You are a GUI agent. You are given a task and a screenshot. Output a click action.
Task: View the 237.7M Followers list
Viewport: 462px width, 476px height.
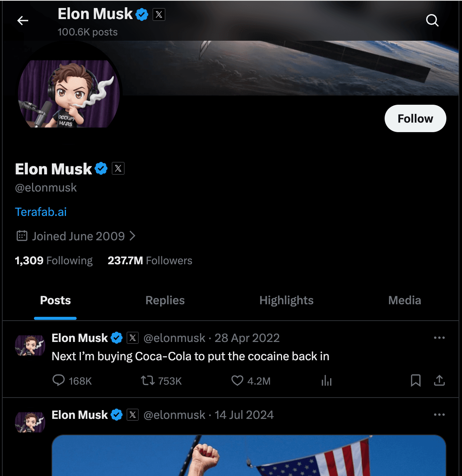(150, 260)
